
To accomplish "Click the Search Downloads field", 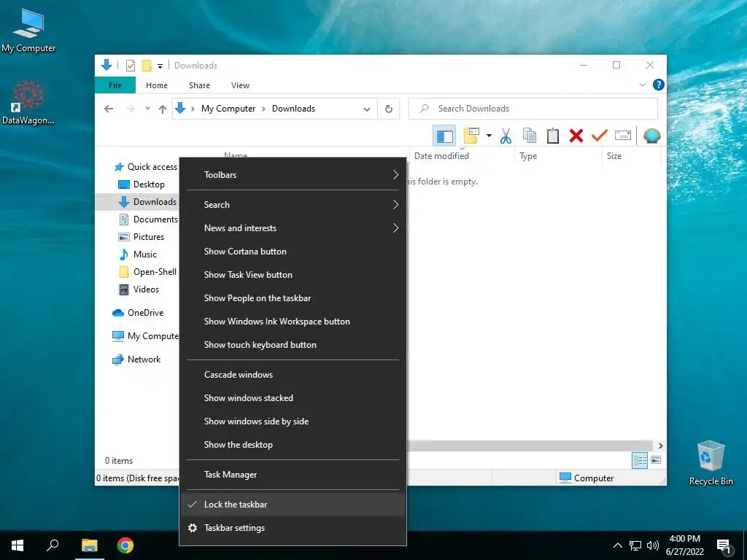I will (x=533, y=109).
